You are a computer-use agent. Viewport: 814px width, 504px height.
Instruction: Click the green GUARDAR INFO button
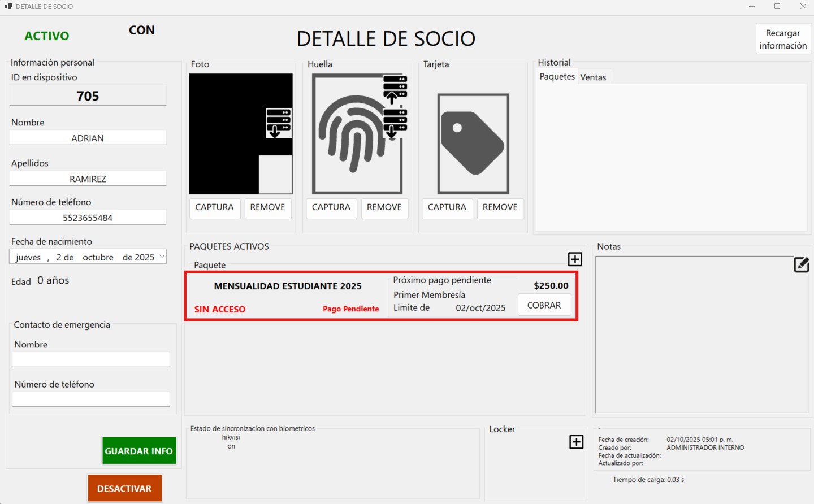139,451
